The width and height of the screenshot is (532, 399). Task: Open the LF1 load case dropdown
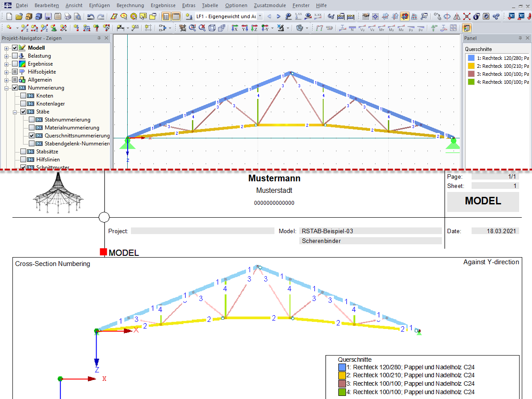coord(260,16)
